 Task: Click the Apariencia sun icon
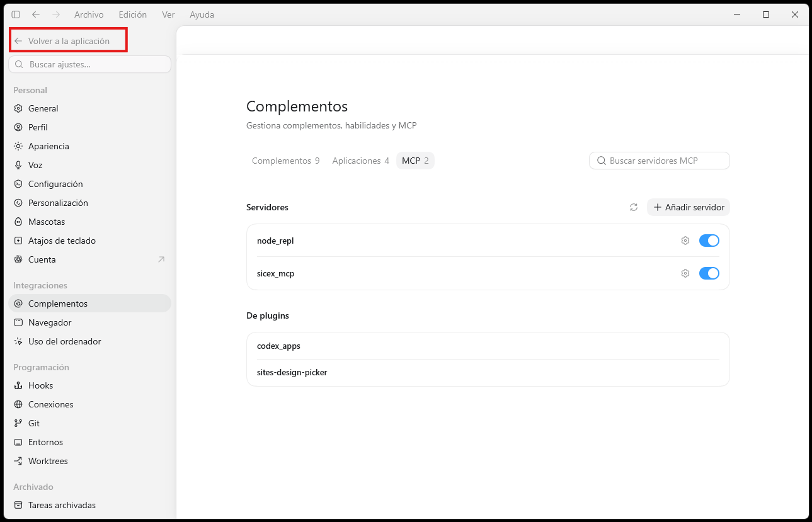tap(18, 146)
